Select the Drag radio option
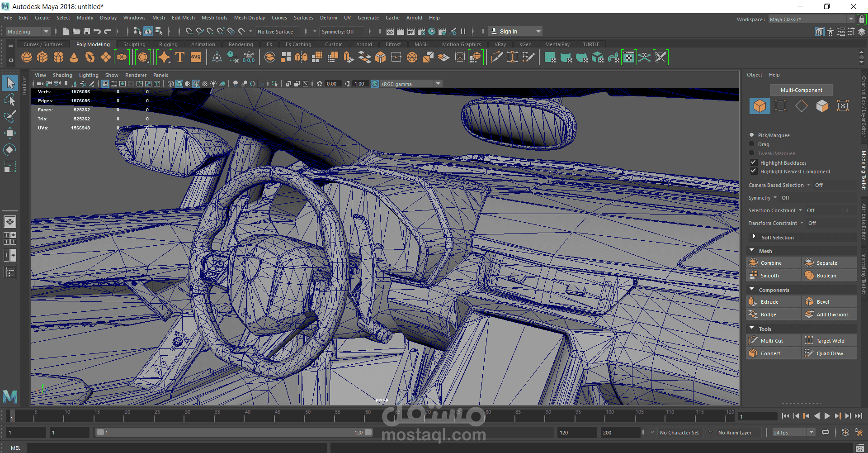The image size is (868, 453). [752, 144]
